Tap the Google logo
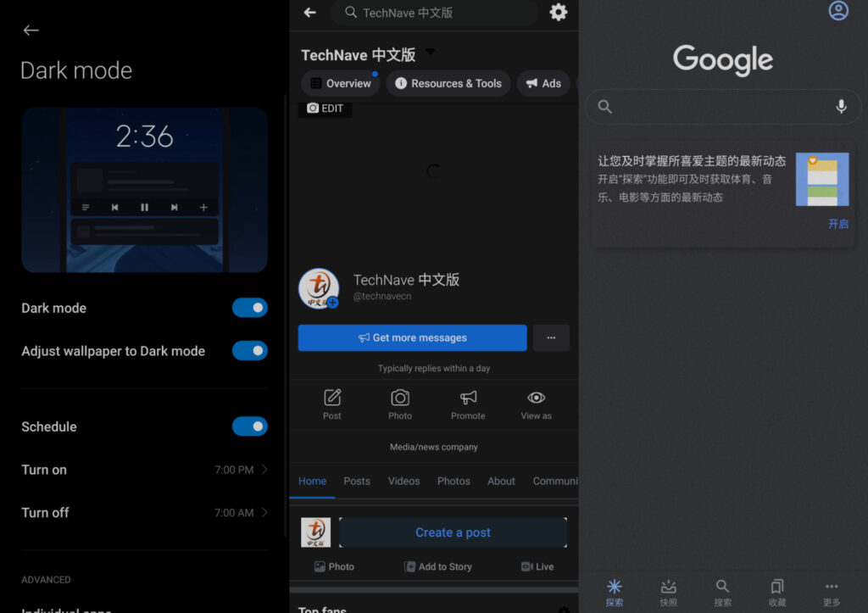Screen dimensions: 868x613 tap(722, 60)
